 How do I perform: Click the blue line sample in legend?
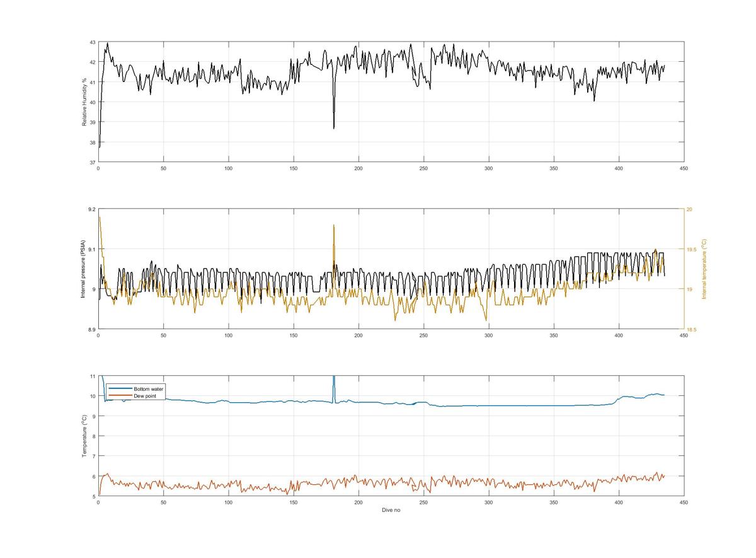(x=120, y=389)
